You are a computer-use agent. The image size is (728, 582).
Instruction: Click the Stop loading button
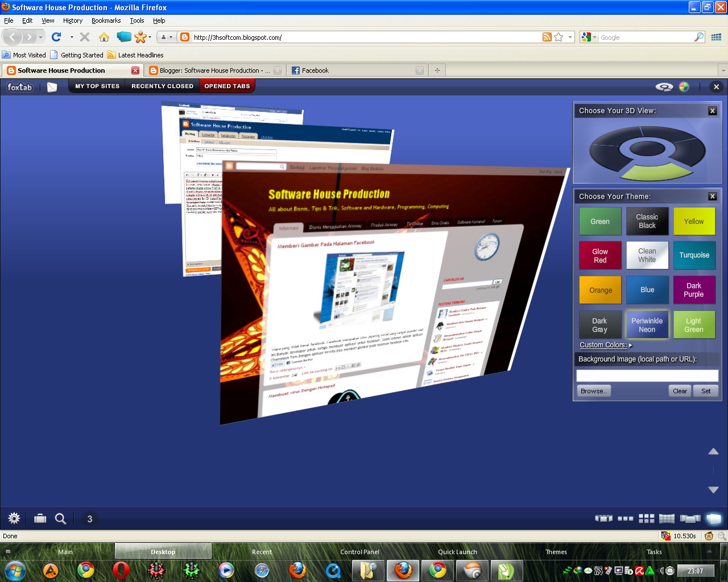[x=85, y=37]
